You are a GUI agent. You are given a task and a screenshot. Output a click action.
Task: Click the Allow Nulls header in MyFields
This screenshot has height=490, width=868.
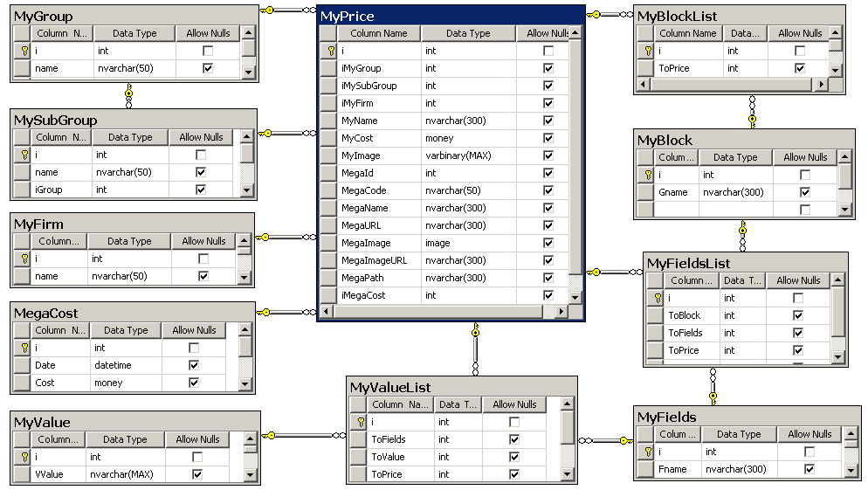coord(809,434)
